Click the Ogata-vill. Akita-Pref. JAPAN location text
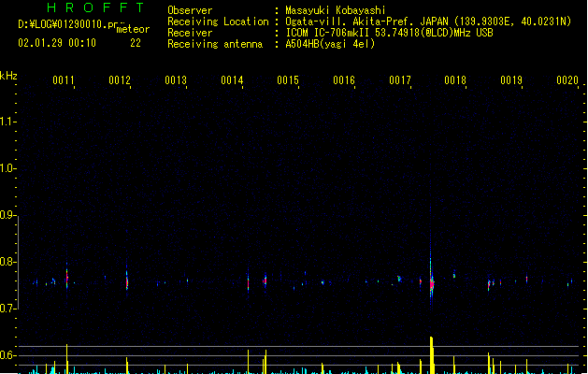This screenshot has height=374, width=588. [x=428, y=22]
